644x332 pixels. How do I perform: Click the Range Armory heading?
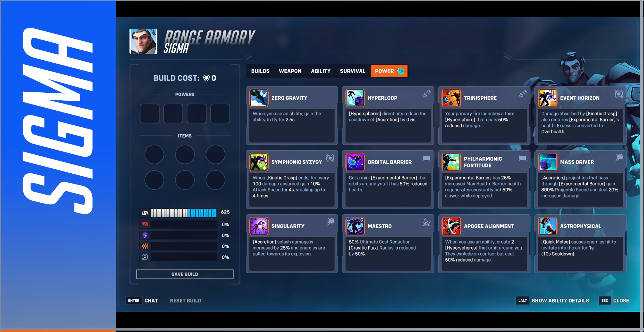tap(210, 37)
